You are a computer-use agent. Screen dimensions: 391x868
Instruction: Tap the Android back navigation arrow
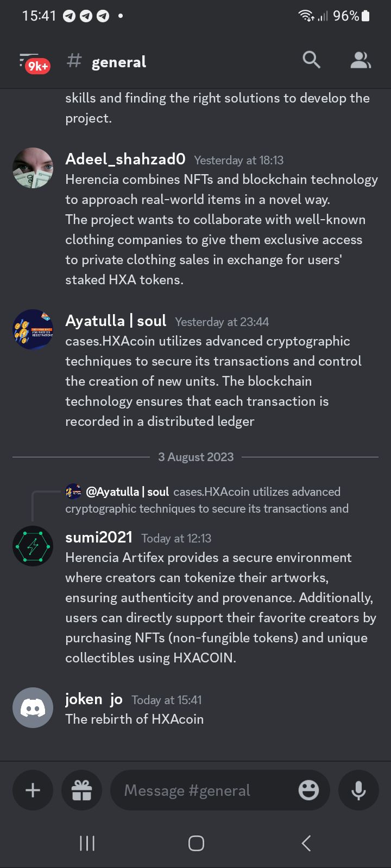(x=306, y=843)
